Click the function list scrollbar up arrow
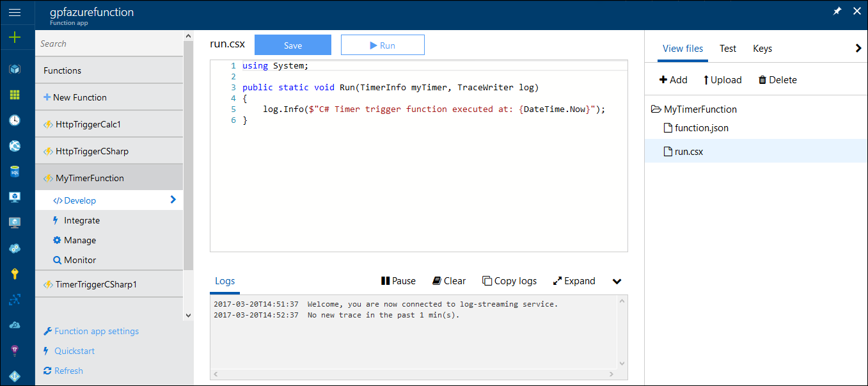Image resolution: width=868 pixels, height=386 pixels. tap(188, 35)
